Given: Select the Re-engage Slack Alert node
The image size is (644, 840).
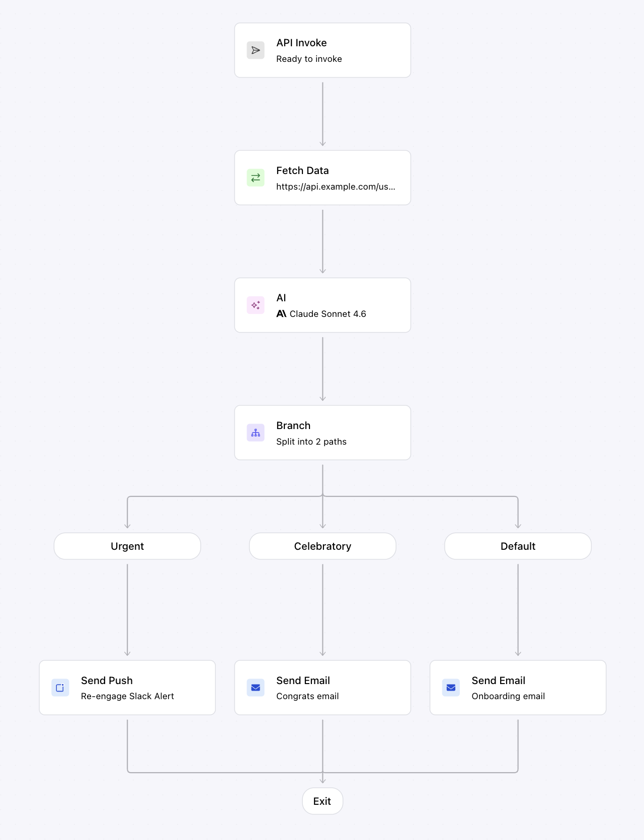Looking at the screenshot, I should pyautogui.click(x=127, y=688).
